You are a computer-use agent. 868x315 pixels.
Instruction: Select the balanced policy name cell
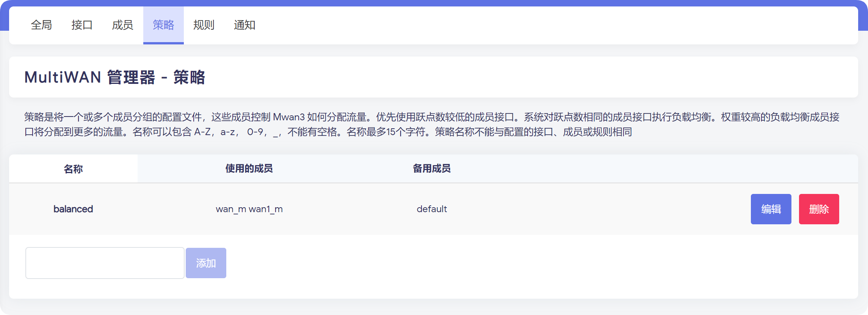(73, 209)
